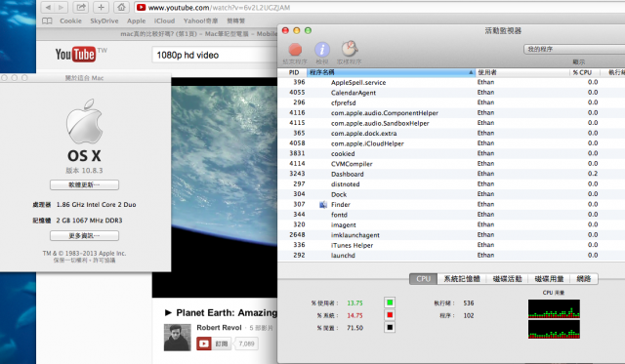
Task: Open the Yahoo bookmark
Action: [200, 20]
